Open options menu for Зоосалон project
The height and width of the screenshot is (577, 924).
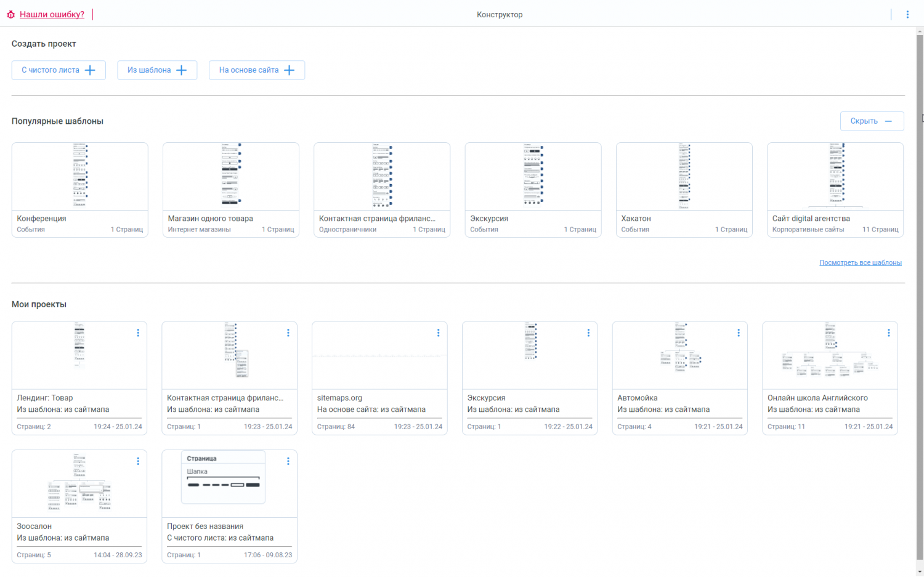pos(138,461)
